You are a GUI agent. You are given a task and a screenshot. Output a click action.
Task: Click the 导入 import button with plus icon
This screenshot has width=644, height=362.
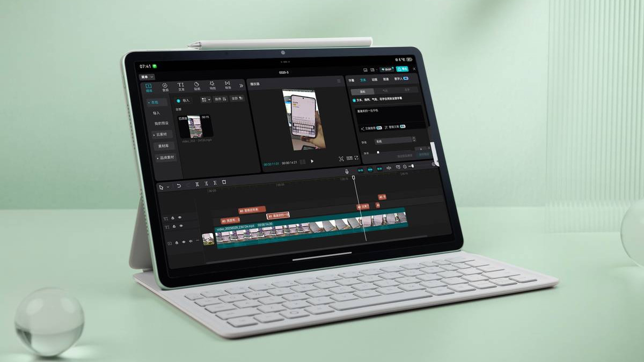click(x=183, y=100)
